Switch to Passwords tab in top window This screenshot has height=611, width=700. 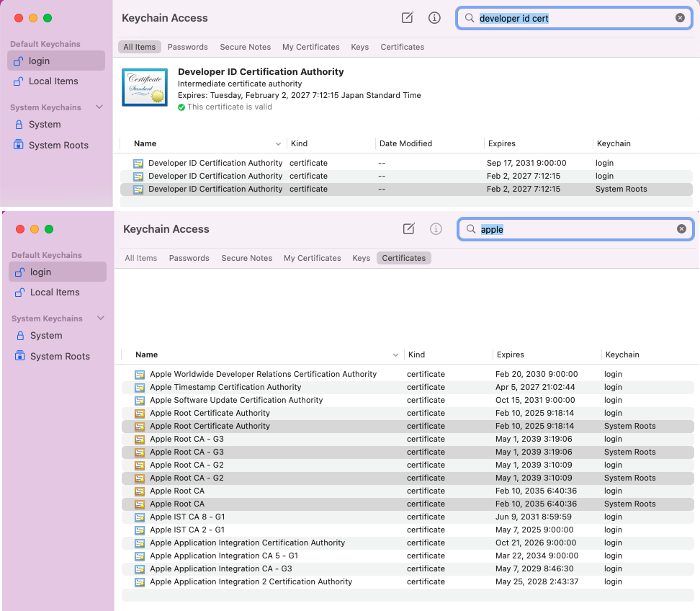[187, 47]
